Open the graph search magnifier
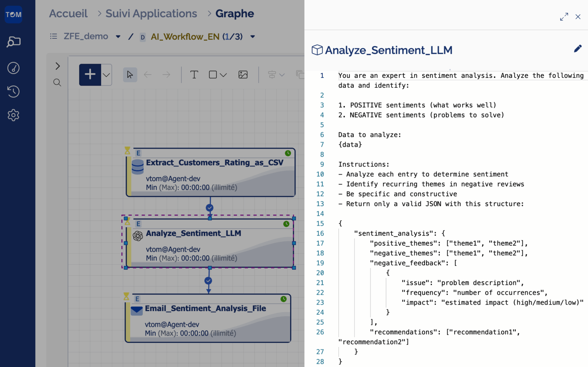The width and height of the screenshot is (588, 367). click(x=57, y=82)
